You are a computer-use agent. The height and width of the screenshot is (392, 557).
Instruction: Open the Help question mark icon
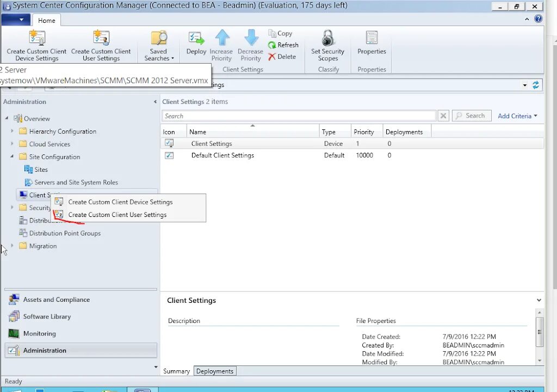[538, 19]
